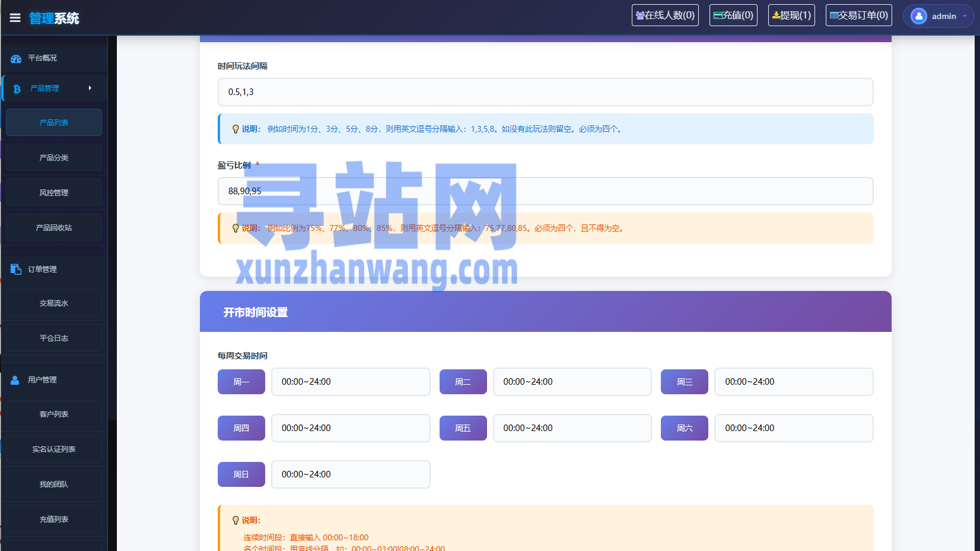Image resolution: width=980 pixels, height=551 pixels.
Task: Focus the 时间玩法间隔 input field
Action: [x=546, y=92]
